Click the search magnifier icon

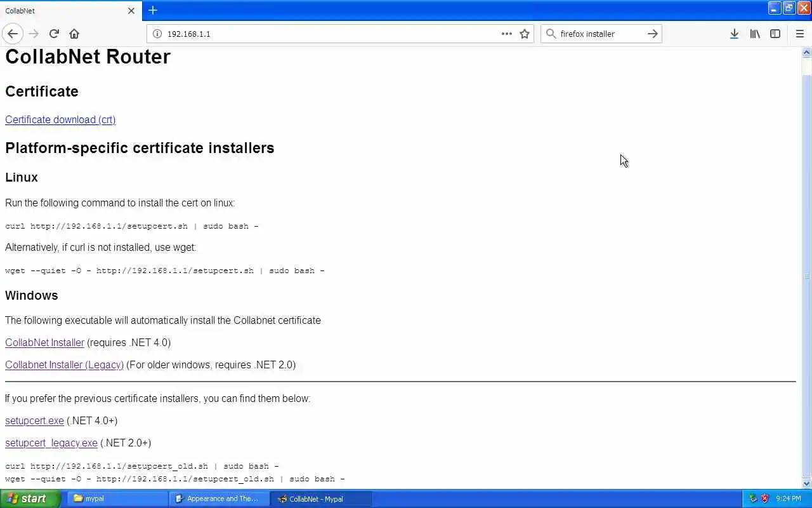[x=551, y=34]
